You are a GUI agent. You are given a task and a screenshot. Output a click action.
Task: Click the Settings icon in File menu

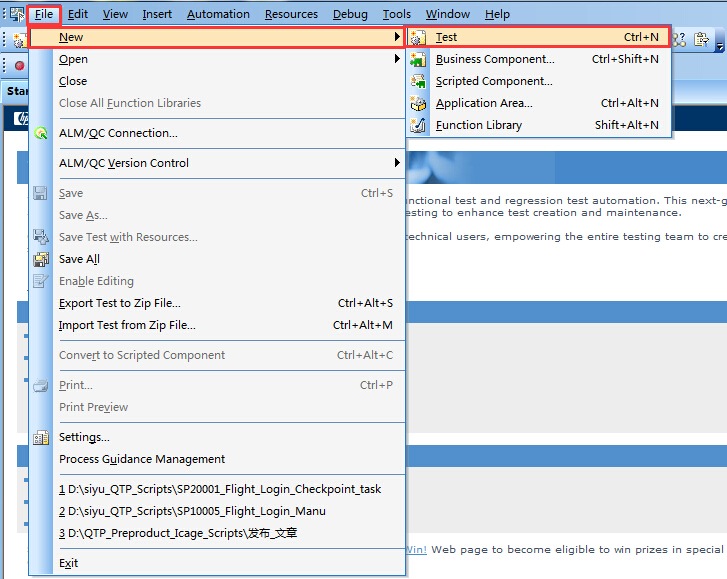pos(41,437)
